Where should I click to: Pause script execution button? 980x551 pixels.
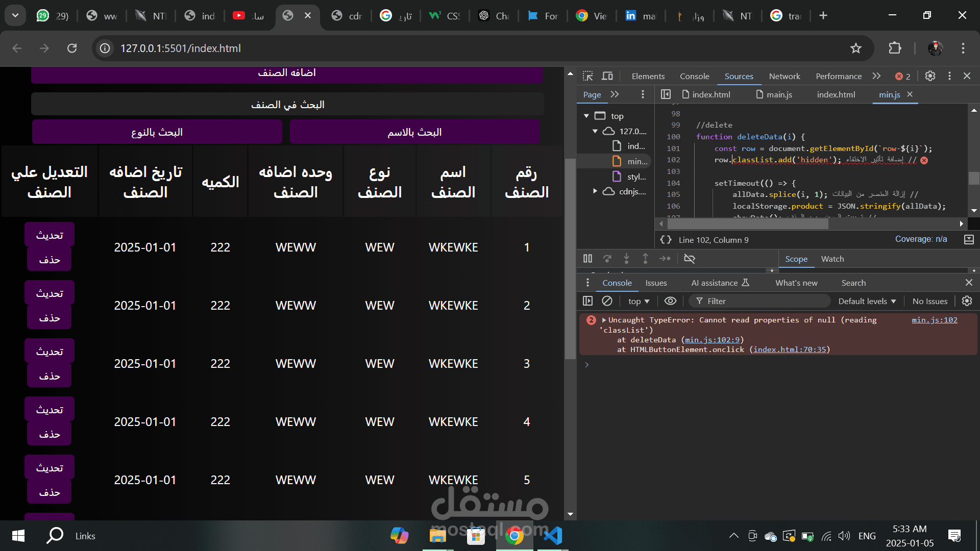tap(587, 259)
